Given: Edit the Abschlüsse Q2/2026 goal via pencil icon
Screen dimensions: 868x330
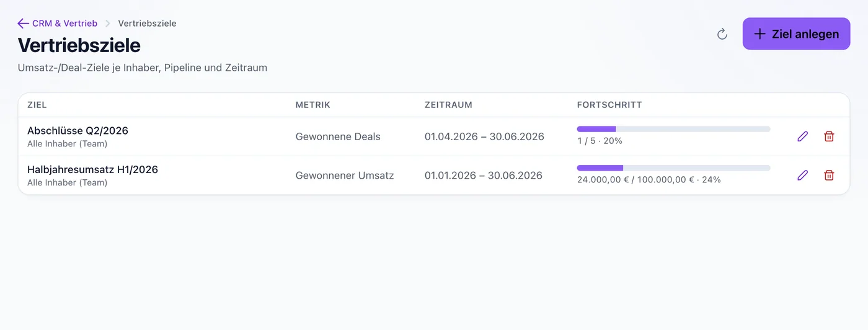Looking at the screenshot, I should click(x=803, y=136).
